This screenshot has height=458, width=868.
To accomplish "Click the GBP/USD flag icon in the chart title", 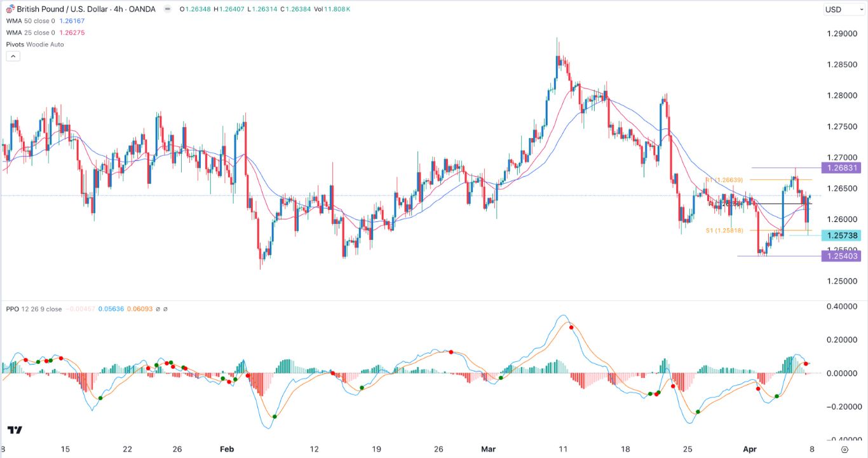I will (x=8, y=9).
